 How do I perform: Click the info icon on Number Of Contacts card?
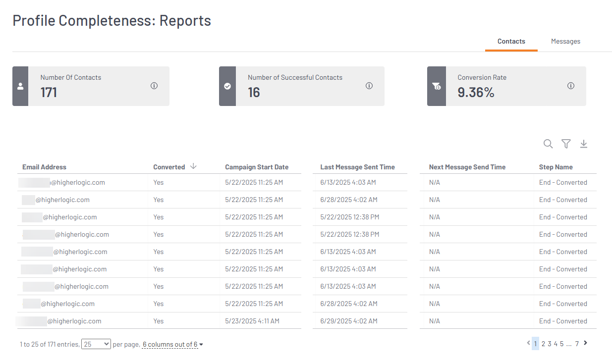[154, 86]
